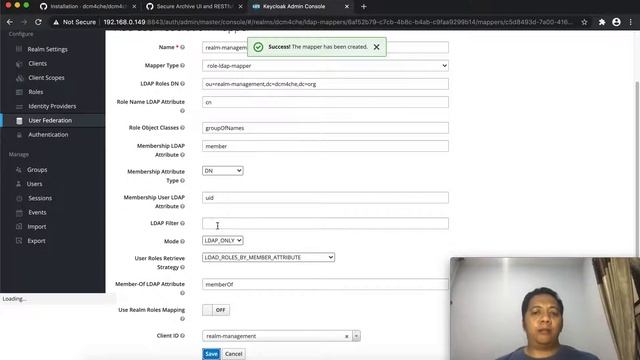Image resolution: width=640 pixels, height=360 pixels.
Task: Select User Federation in the sidebar
Action: [50, 120]
